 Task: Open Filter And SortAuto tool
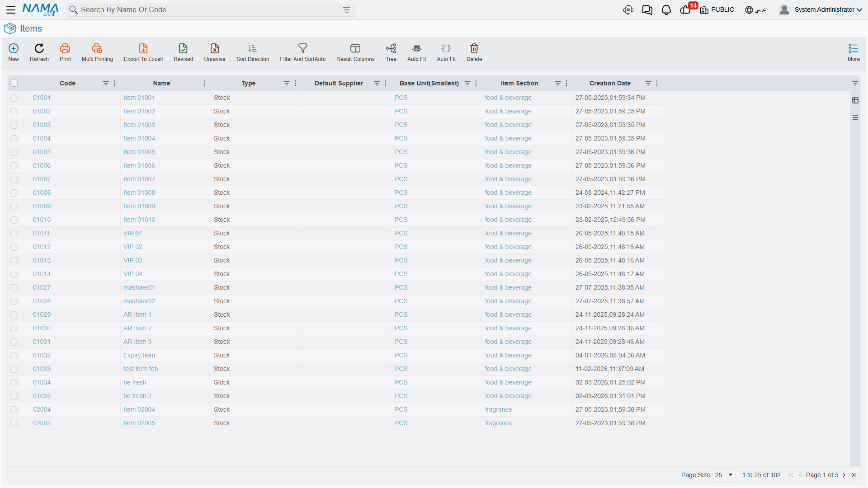pos(303,52)
